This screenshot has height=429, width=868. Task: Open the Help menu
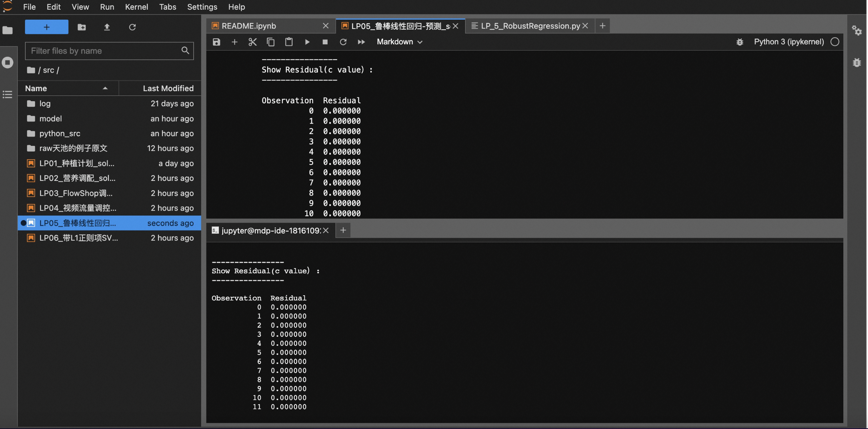(236, 7)
